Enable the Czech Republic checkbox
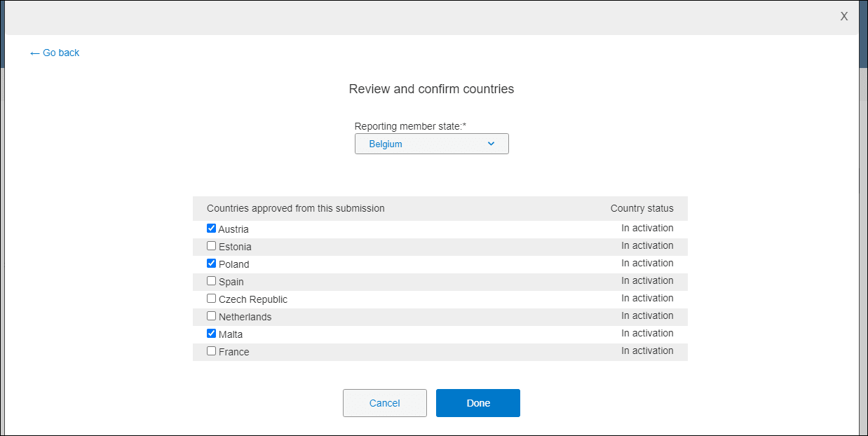The width and height of the screenshot is (868, 436). coord(211,298)
